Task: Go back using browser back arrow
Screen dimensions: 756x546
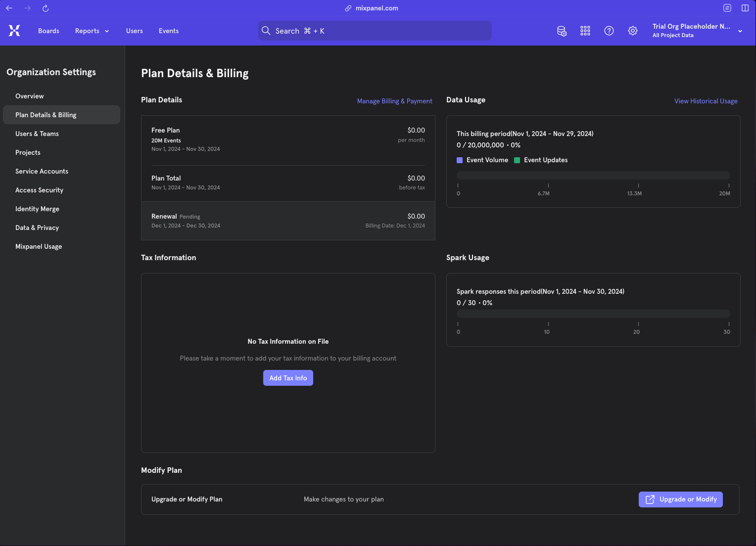Action: pyautogui.click(x=9, y=8)
